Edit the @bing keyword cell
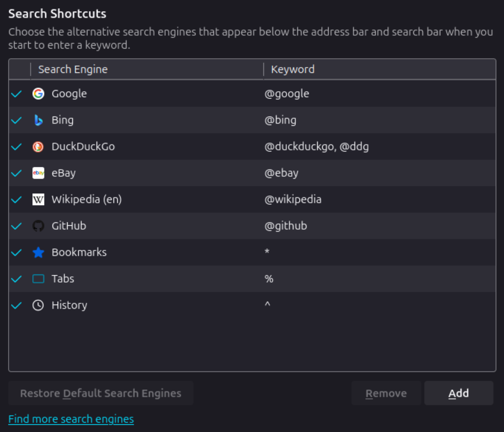The image size is (504, 432). [x=281, y=120]
